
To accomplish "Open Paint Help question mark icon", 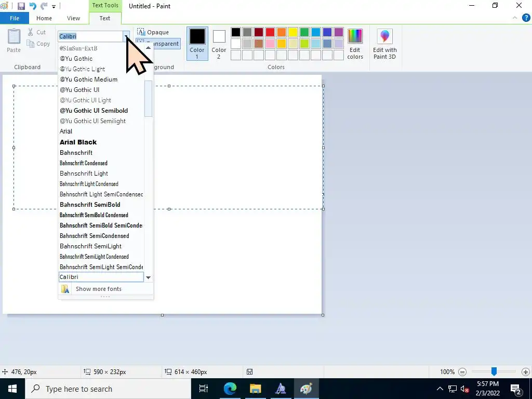I will 526,18.
